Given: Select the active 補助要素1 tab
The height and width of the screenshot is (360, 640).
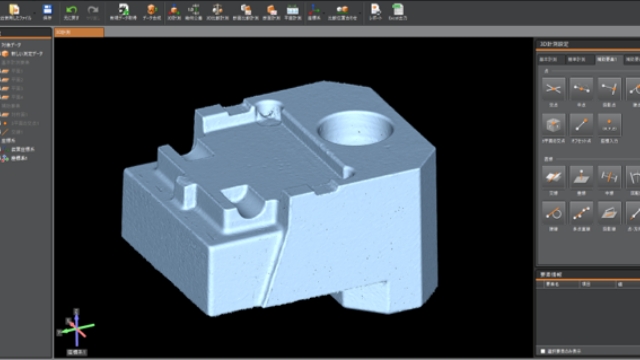Looking at the screenshot, I should [x=609, y=60].
